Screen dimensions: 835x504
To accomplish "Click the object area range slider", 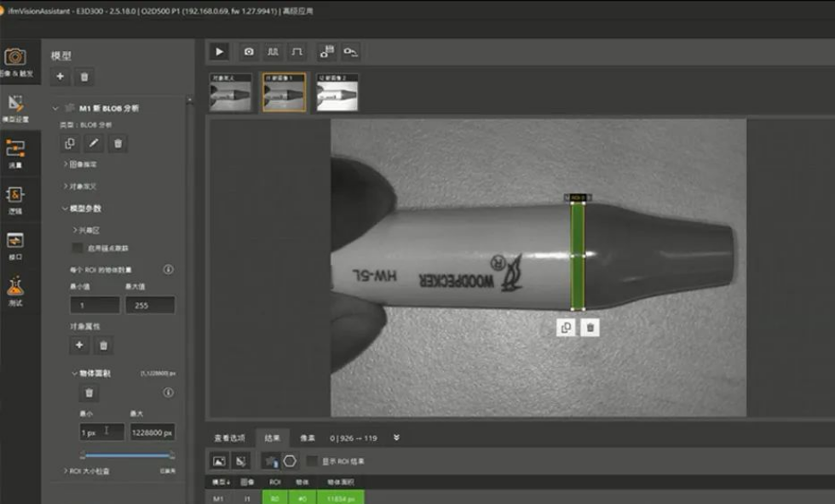I will 124,455.
